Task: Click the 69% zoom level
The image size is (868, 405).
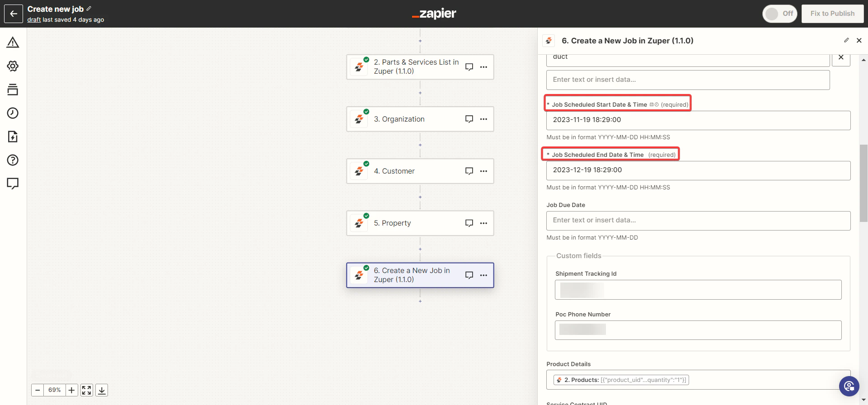Action: pyautogui.click(x=55, y=390)
